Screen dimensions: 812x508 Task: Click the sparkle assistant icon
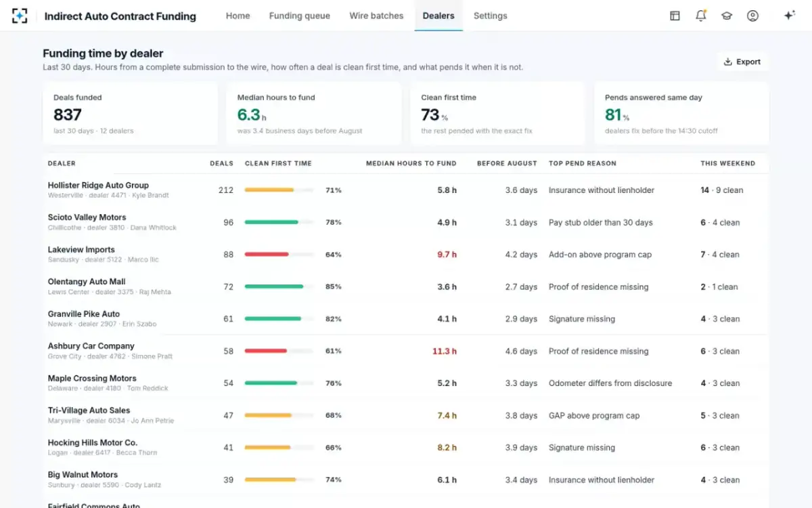click(789, 16)
